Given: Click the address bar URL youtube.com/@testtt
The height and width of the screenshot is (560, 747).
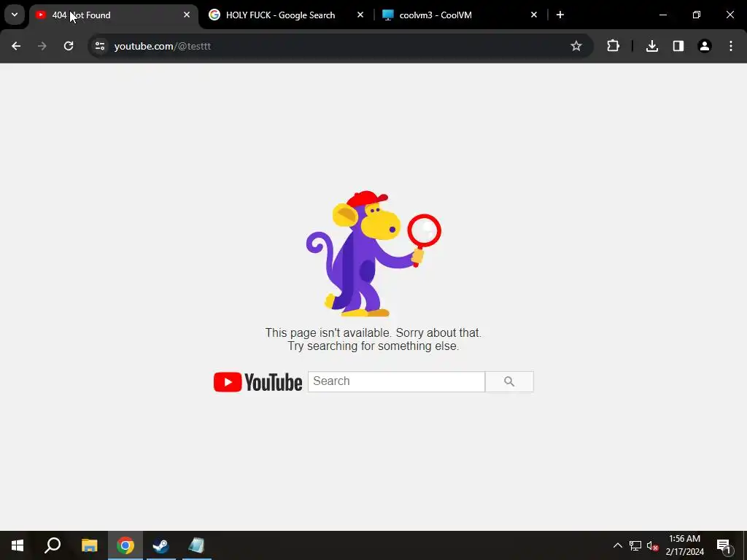Looking at the screenshot, I should pyautogui.click(x=163, y=46).
